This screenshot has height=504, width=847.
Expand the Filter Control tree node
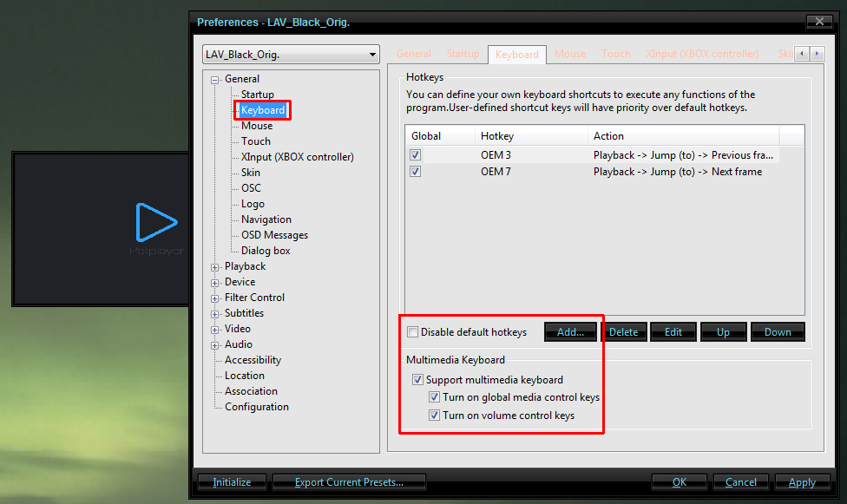coord(215,298)
